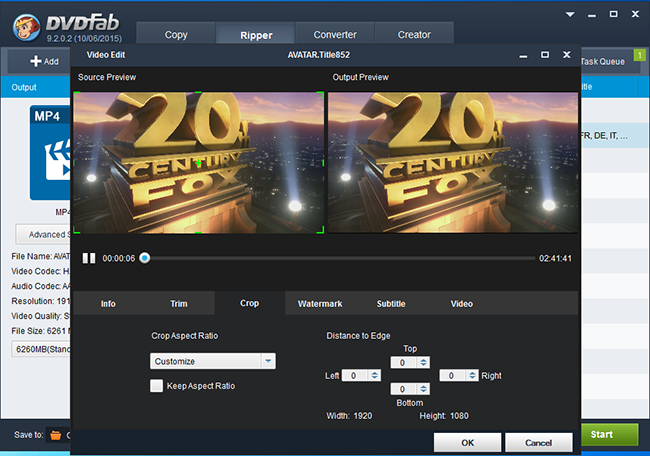Click the Left distance stepper arrows
Viewport: 650px width, 456px height.
(374, 376)
